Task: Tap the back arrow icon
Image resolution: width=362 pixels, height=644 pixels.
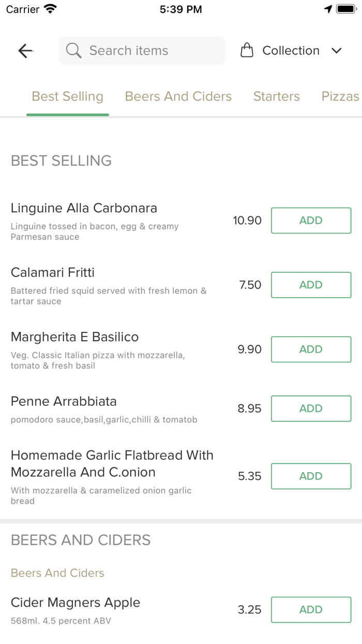Action: (25, 51)
